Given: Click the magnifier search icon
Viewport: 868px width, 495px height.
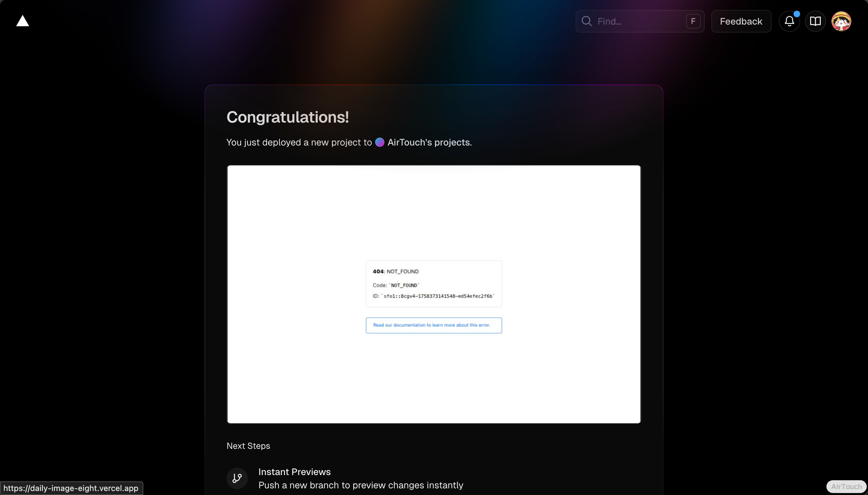Looking at the screenshot, I should pos(586,21).
